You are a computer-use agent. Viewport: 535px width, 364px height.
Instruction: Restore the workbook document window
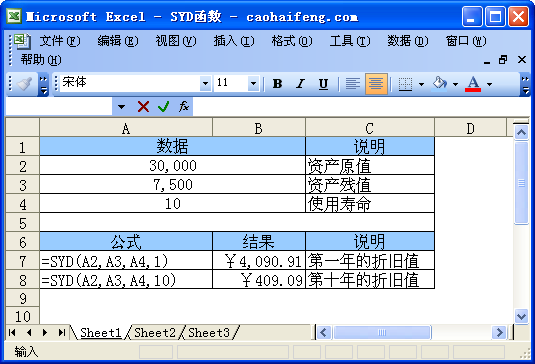tap(503, 60)
